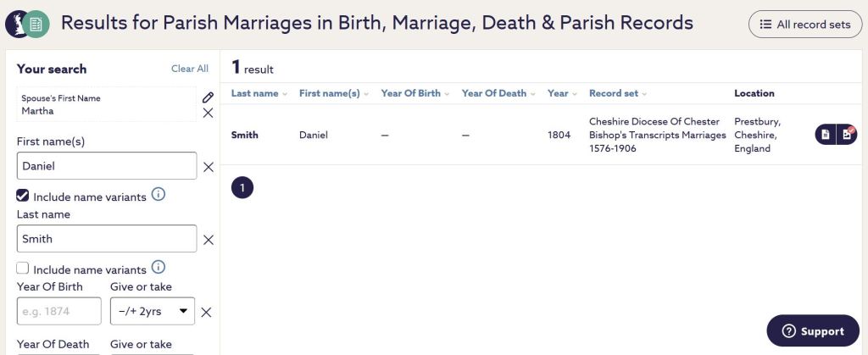Uncheck first name Include name variants
868x355 pixels.
[23, 196]
